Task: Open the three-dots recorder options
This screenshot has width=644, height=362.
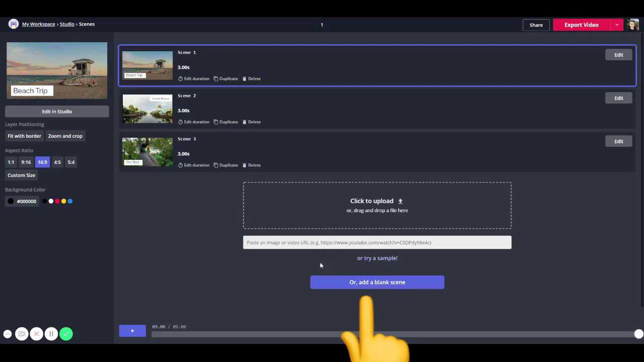Action: click(8, 334)
